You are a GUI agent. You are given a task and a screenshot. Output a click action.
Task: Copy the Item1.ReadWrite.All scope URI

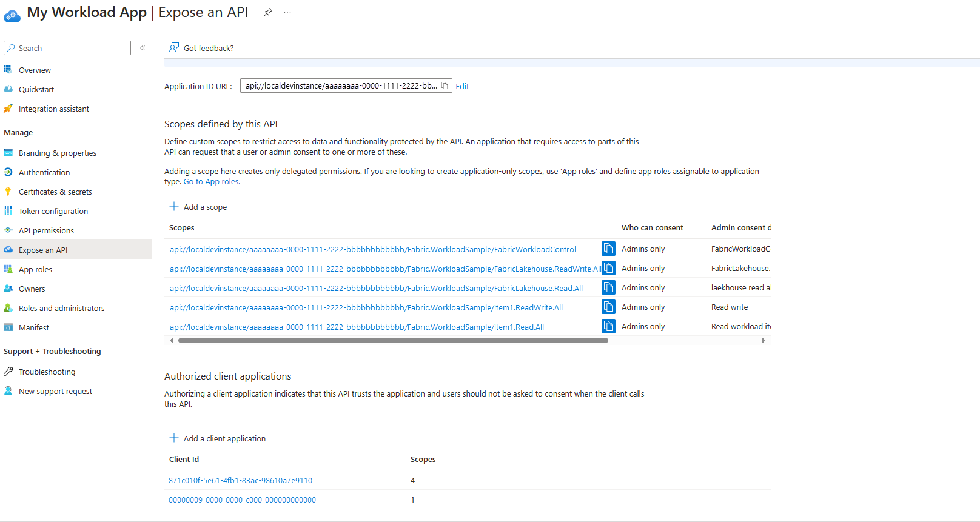tap(608, 307)
